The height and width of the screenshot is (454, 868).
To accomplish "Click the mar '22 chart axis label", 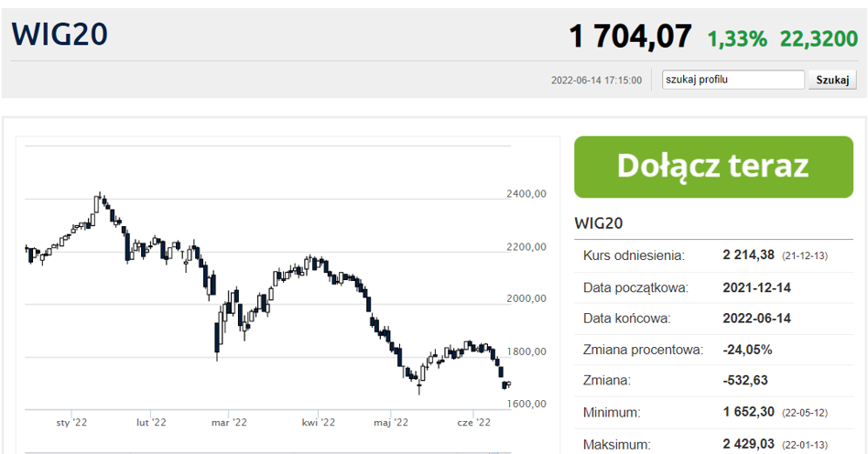I will click(229, 423).
